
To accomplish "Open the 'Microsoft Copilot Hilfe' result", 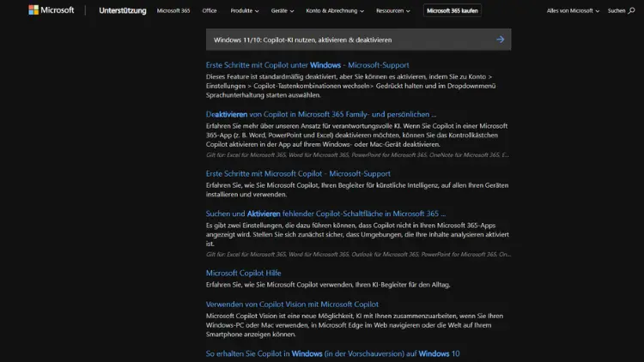I will (x=243, y=273).
